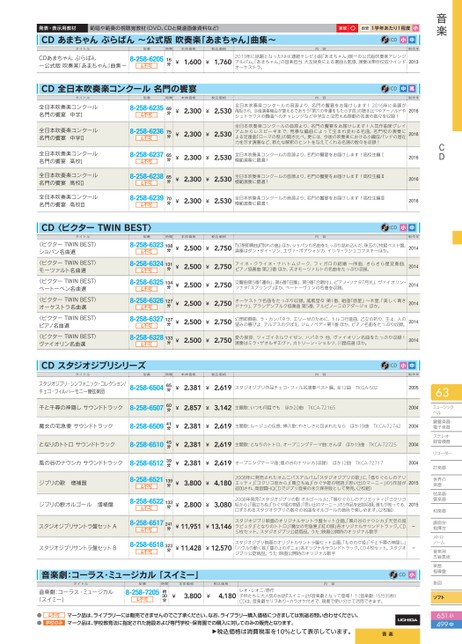The image size is (462, 644).
Task: Click the disc icon in ビクター TWIN BEST header
Action: click(x=385, y=227)
